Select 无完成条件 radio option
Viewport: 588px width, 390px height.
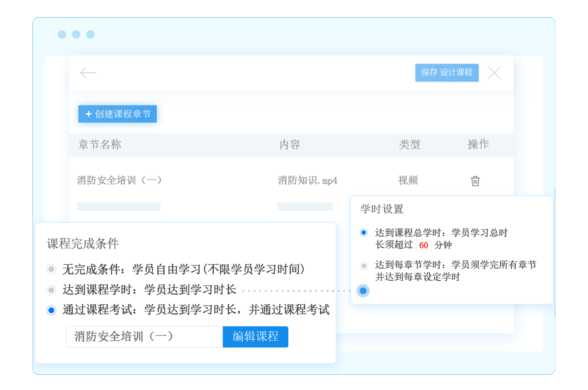(x=51, y=269)
